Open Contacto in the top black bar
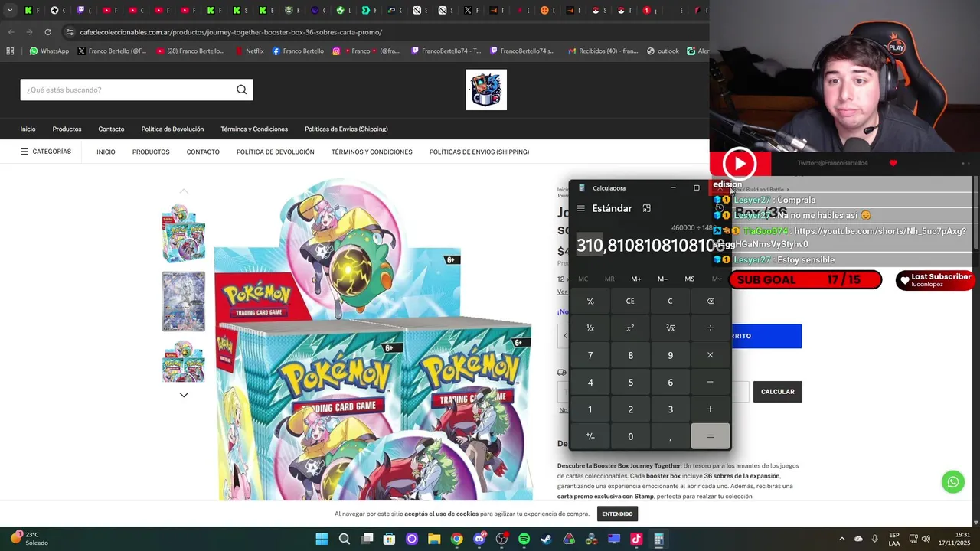Screen dimensions: 980x551 [x=111, y=129]
